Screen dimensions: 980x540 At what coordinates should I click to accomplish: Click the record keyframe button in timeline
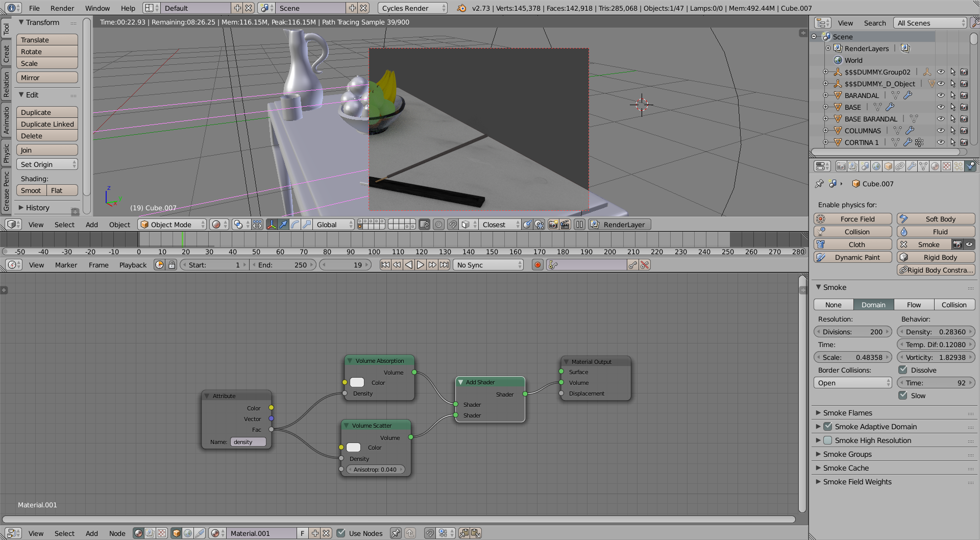pyautogui.click(x=537, y=265)
